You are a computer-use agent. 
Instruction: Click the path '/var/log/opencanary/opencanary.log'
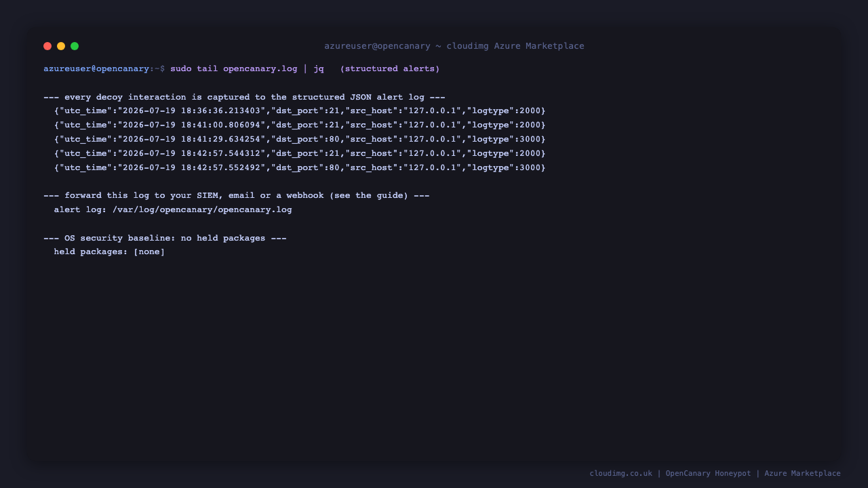(202, 209)
